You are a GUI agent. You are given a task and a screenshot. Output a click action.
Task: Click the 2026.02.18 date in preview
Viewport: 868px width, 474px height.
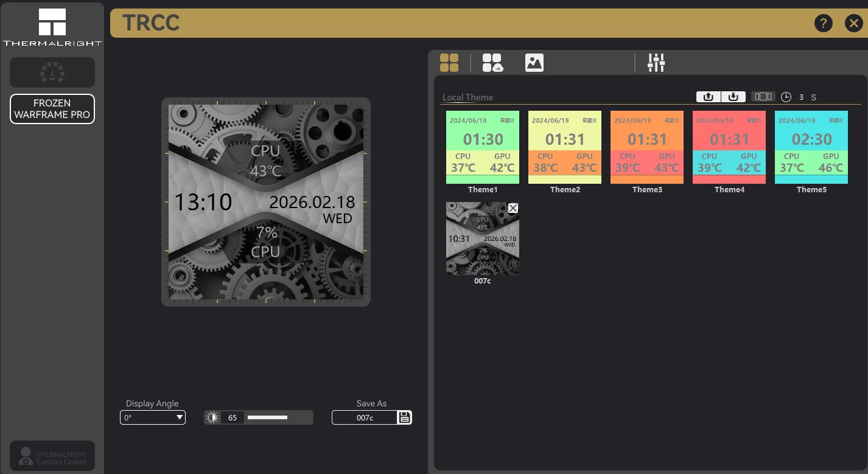[312, 202]
